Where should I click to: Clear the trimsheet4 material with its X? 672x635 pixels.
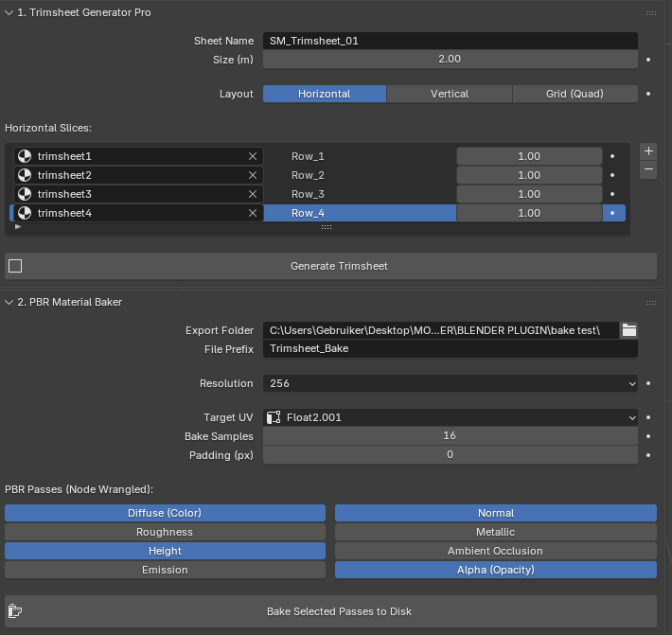[x=253, y=213]
